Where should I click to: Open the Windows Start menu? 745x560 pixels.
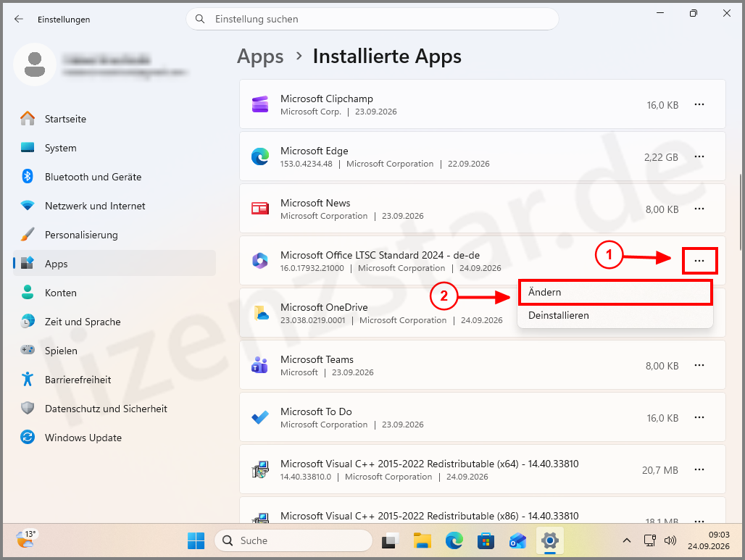click(x=196, y=540)
